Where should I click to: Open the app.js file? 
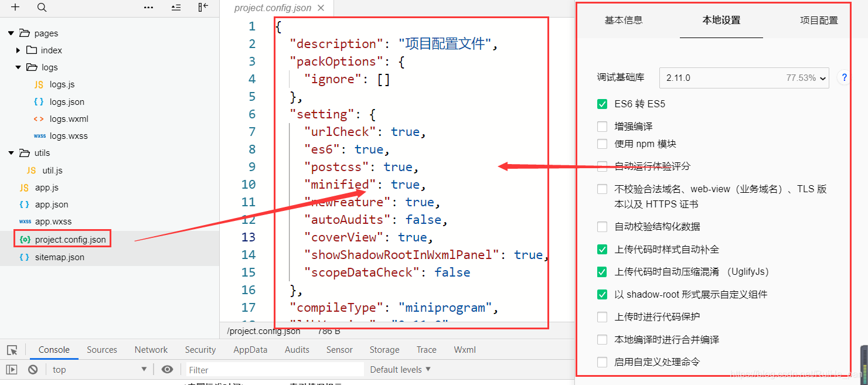tap(47, 188)
